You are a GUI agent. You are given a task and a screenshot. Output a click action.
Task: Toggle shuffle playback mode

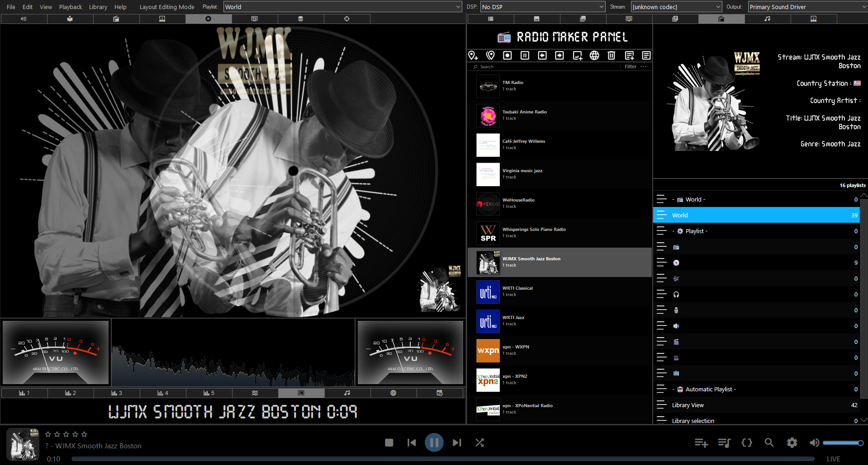tap(479, 443)
